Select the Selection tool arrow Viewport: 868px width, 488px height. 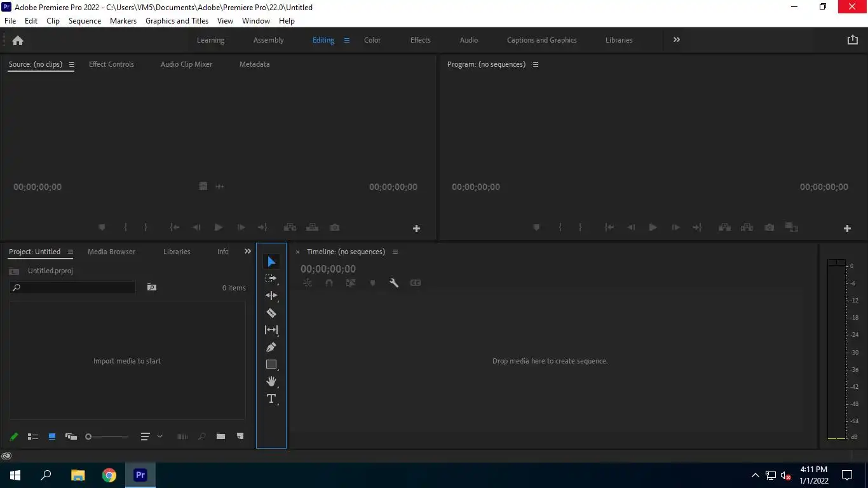271,262
